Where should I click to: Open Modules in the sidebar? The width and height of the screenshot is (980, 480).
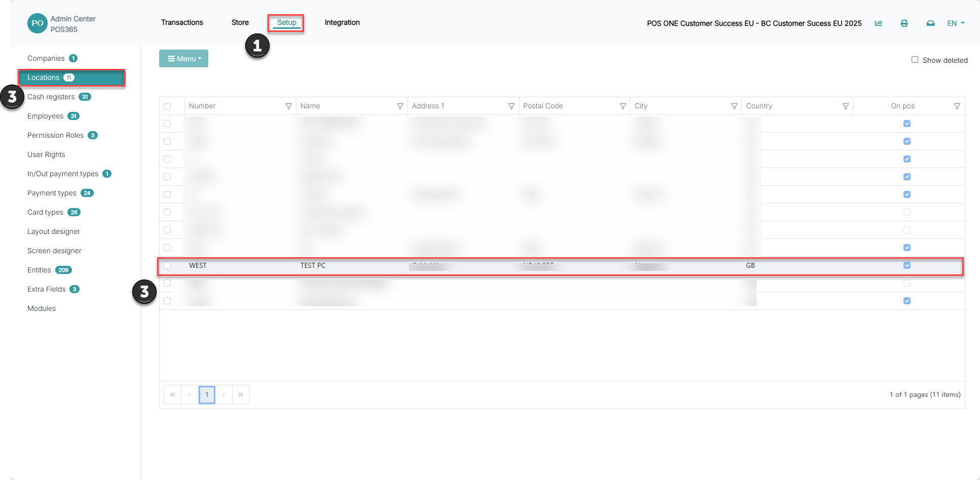click(42, 308)
